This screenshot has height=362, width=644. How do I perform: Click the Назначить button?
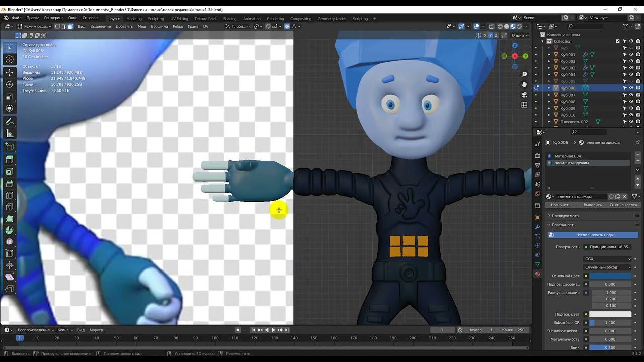[560, 205]
